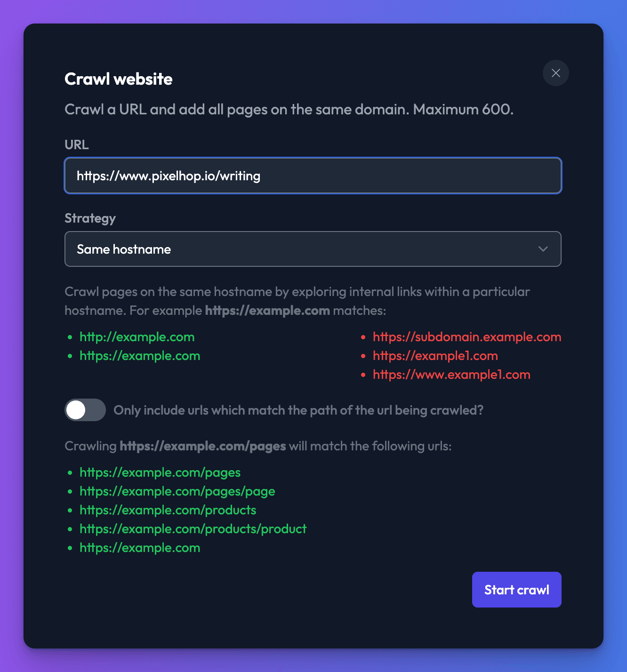The height and width of the screenshot is (672, 627).
Task: Click the http://example.com green example link
Action: coord(137,337)
